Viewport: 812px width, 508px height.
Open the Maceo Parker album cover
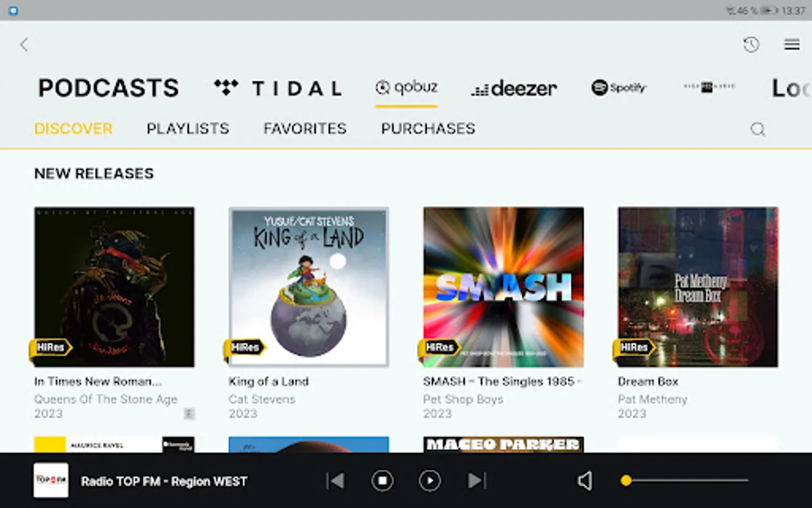point(504,444)
